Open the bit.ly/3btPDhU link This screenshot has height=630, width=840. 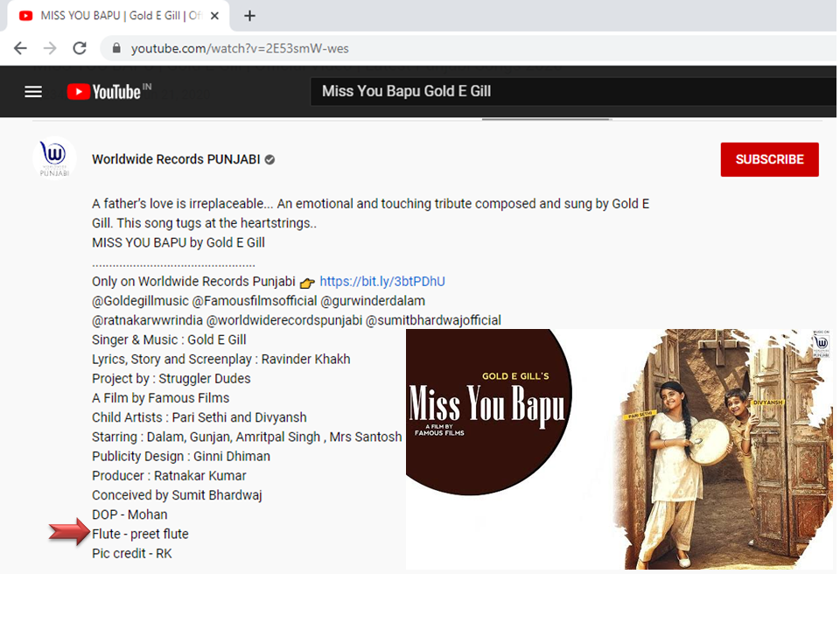coord(382,282)
